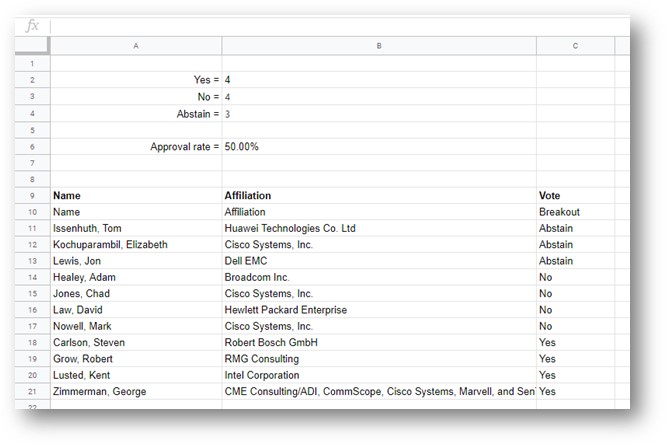Click the bold 'Affiliation' header cell

pyautogui.click(x=379, y=196)
